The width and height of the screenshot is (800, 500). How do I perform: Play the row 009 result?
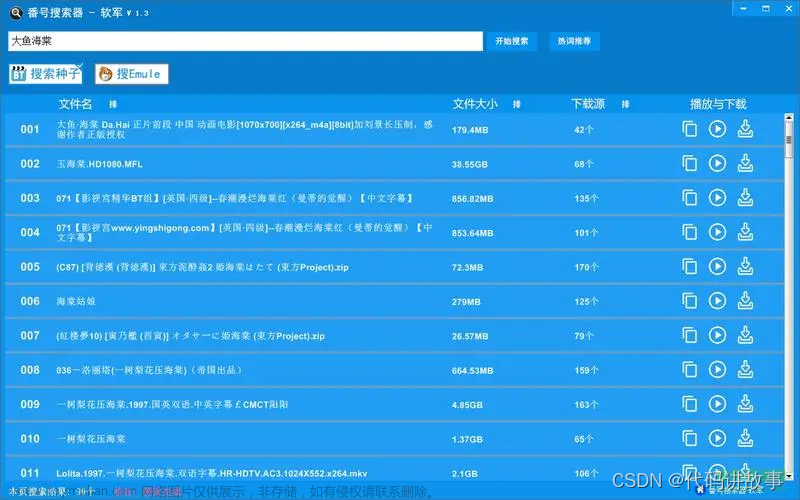pos(717,404)
